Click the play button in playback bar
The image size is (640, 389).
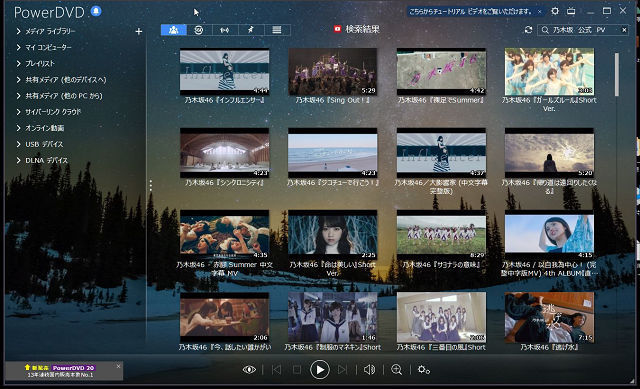pos(320,370)
